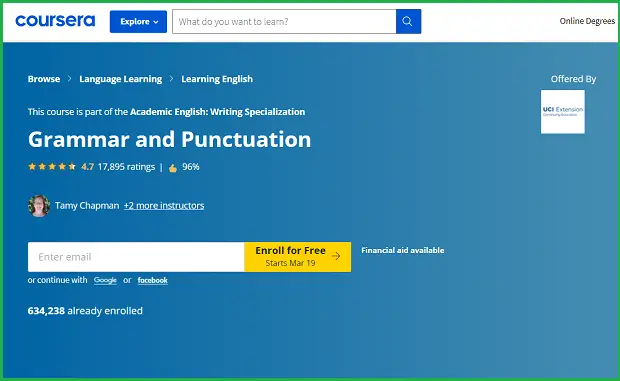Click the five-star rating icons

tap(52, 167)
